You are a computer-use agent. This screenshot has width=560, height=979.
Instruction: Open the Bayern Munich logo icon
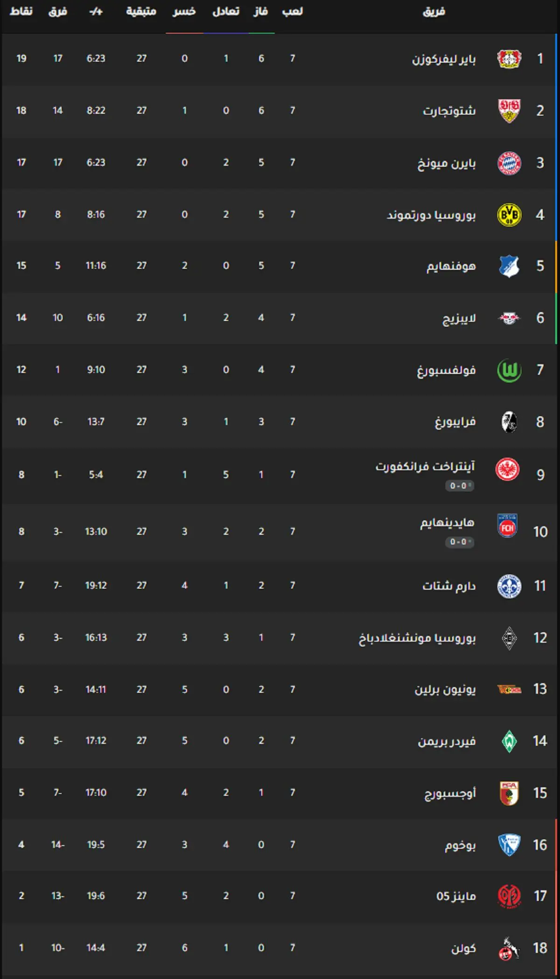[509, 163]
